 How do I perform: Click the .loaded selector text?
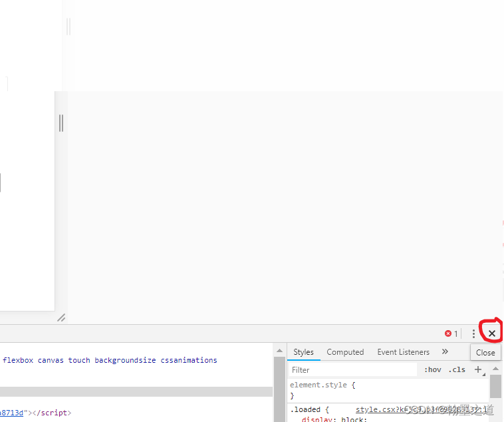pos(305,409)
